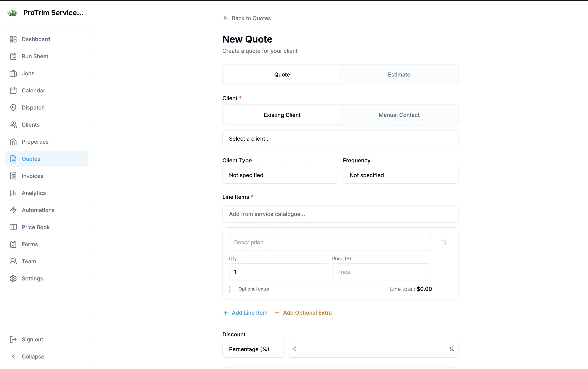Open the Dispatch map pin icon

13,108
